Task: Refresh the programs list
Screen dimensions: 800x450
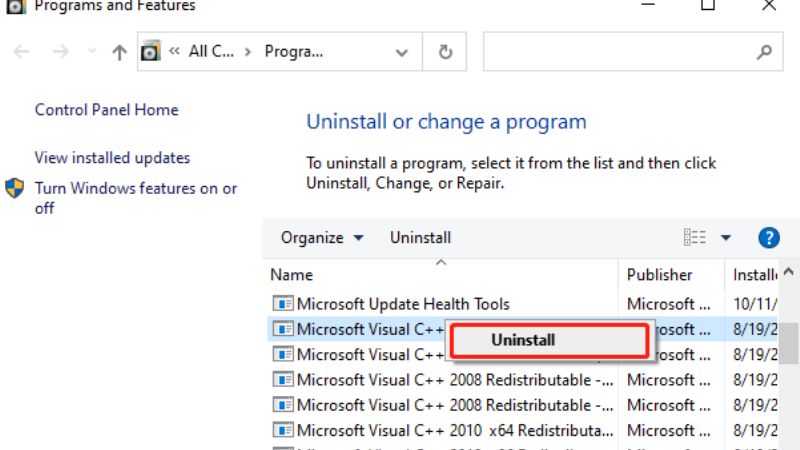Action: [x=445, y=52]
